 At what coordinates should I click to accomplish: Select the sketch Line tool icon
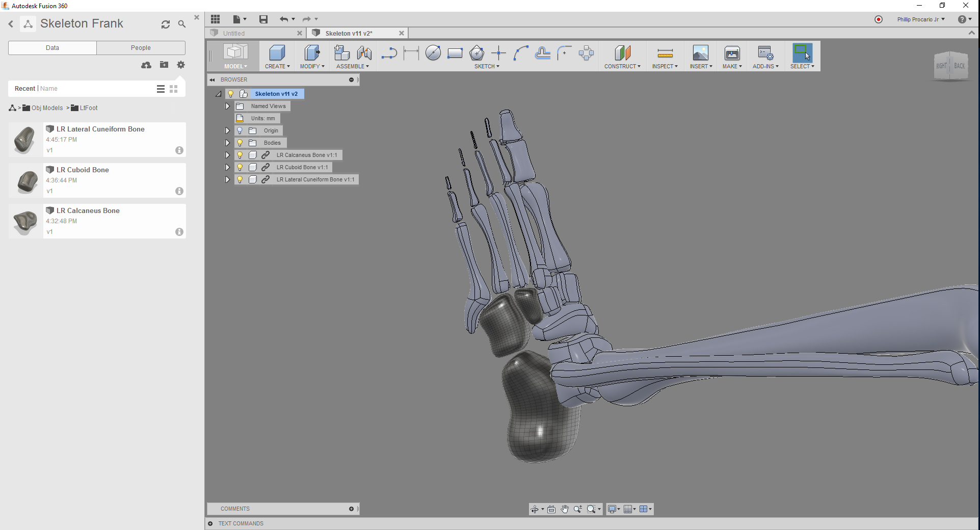[x=389, y=53]
